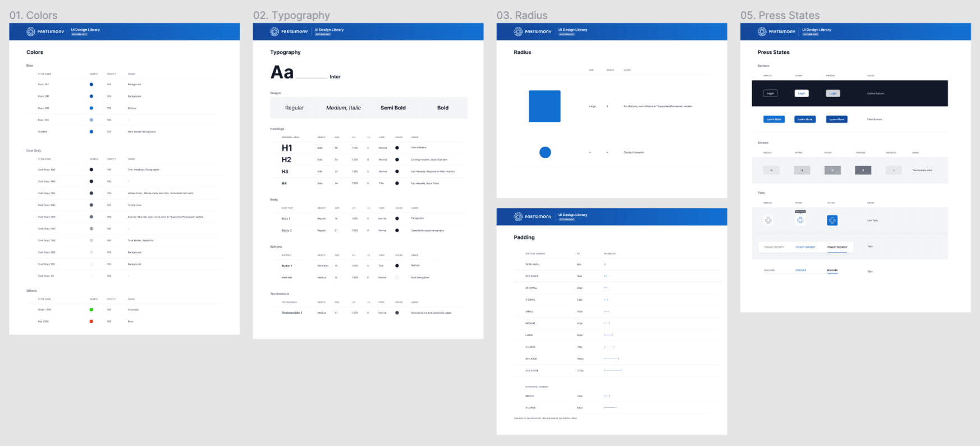Select the active underlined STANLEY SECURITY tab
This screenshot has width=980, height=446.
837,247
